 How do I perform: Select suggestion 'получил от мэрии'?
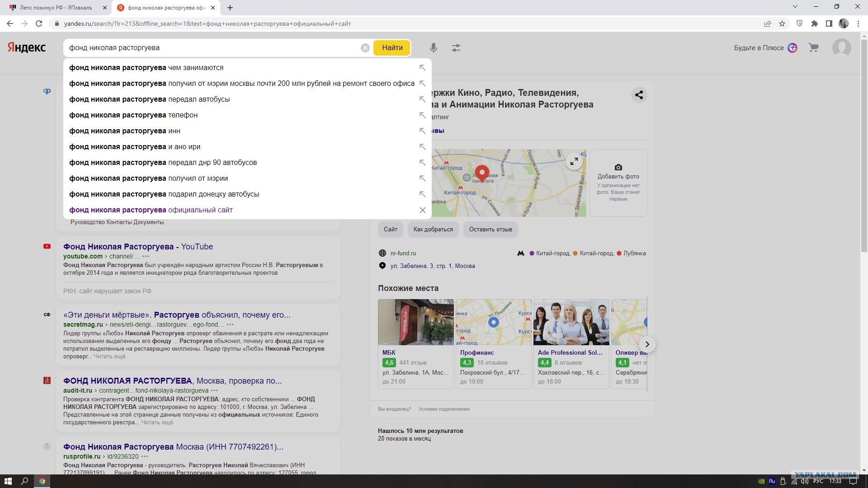tap(247, 178)
